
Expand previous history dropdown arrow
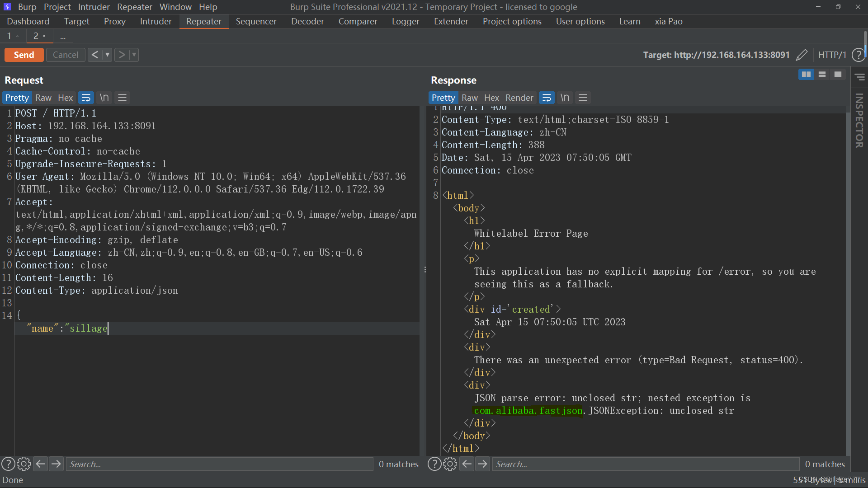[x=107, y=55]
